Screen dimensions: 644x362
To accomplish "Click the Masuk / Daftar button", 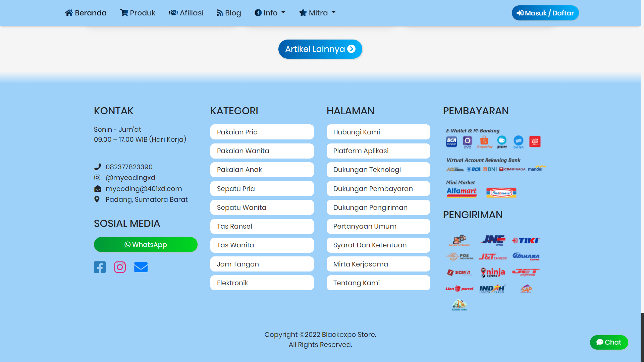I will (545, 13).
